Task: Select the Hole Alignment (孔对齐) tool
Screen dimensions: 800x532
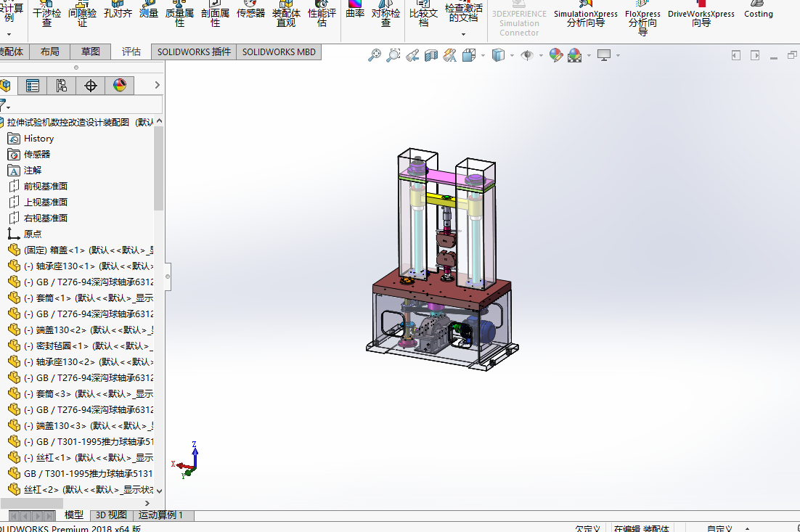Action: click(x=118, y=10)
